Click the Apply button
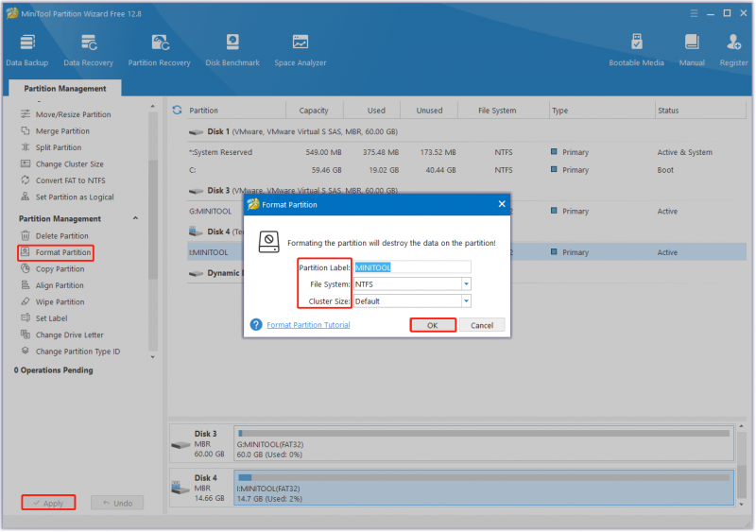 (x=48, y=503)
